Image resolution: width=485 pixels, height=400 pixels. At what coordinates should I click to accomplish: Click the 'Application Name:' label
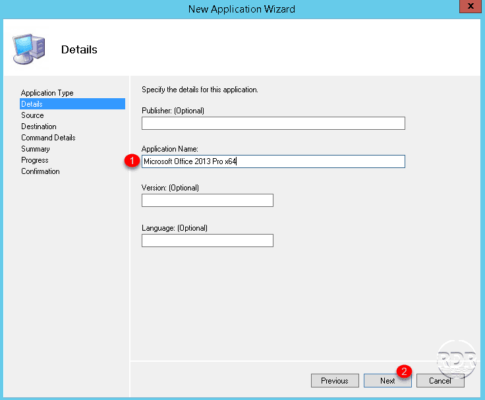(170, 149)
